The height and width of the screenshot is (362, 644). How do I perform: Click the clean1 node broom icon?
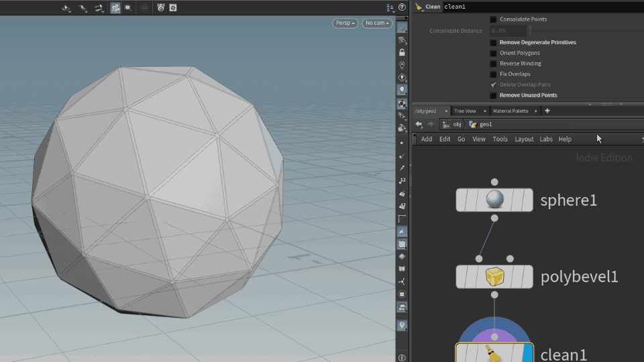click(x=494, y=353)
